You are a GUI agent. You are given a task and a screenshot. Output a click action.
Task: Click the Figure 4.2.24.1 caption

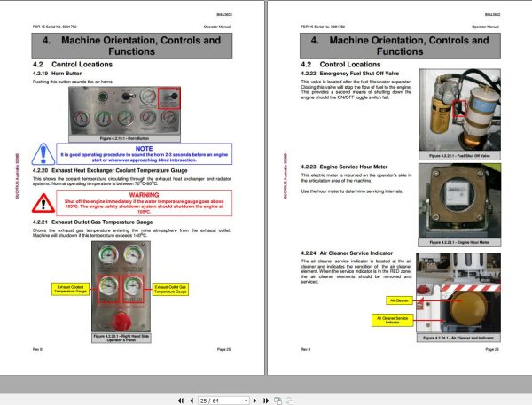pos(458,338)
